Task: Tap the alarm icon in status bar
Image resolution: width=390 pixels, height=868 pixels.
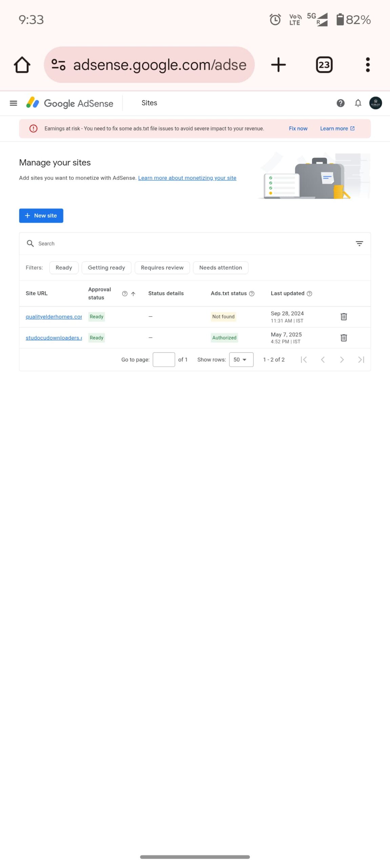Action: 275,20
